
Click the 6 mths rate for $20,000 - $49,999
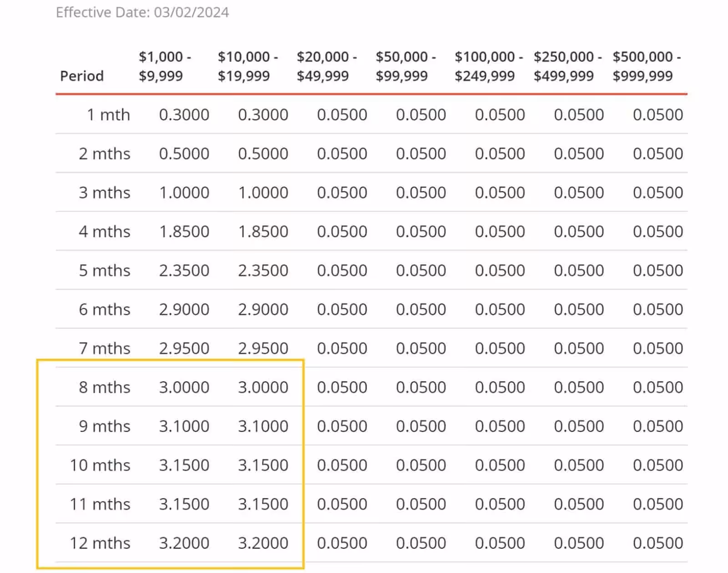point(342,310)
